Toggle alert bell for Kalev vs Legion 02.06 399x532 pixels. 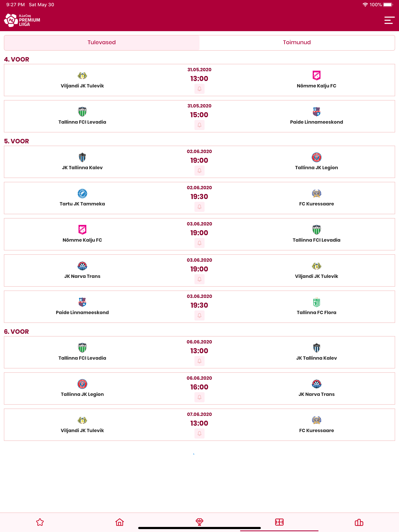coord(199,171)
